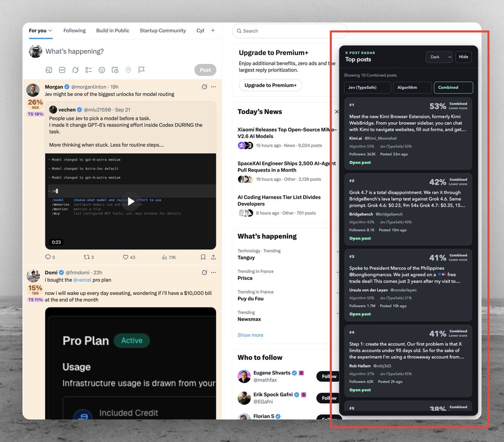
Task: Click the repost icon on Morgan's post
Action: tap(87, 257)
